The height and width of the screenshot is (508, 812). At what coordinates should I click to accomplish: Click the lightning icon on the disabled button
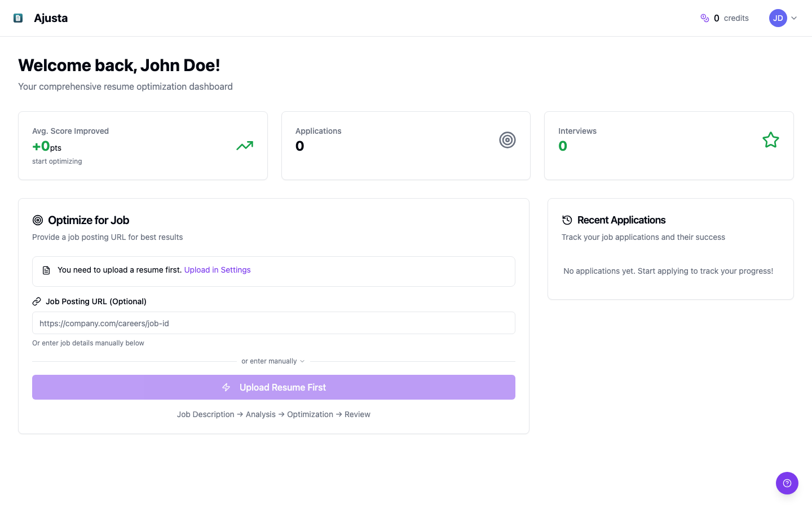(x=226, y=387)
